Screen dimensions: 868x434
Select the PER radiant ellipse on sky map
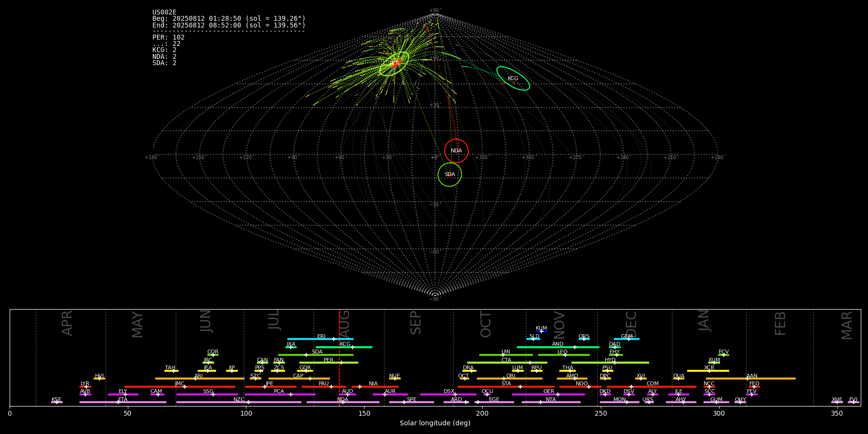click(x=394, y=64)
